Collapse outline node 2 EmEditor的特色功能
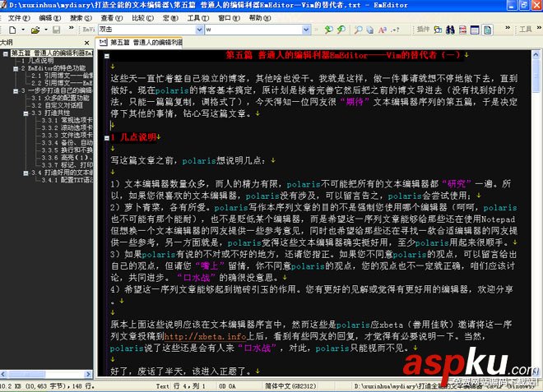This screenshot has height=392, width=543. click(16, 68)
